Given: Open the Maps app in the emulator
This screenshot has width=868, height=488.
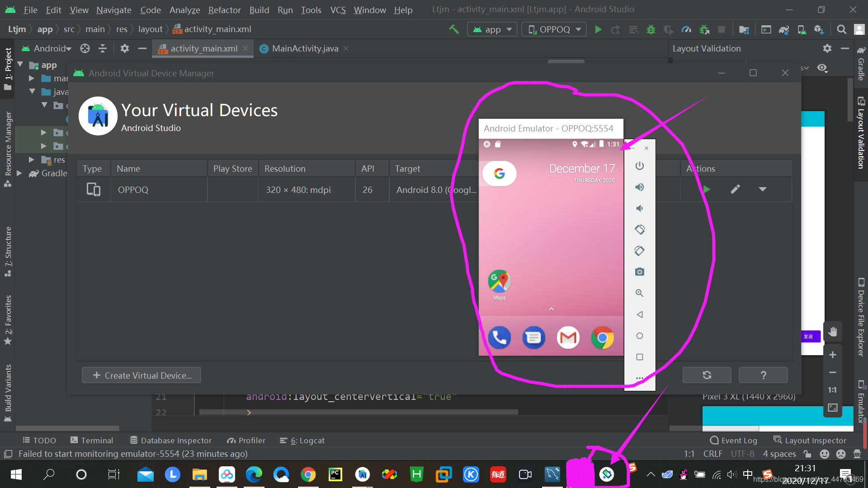Looking at the screenshot, I should pos(500,285).
